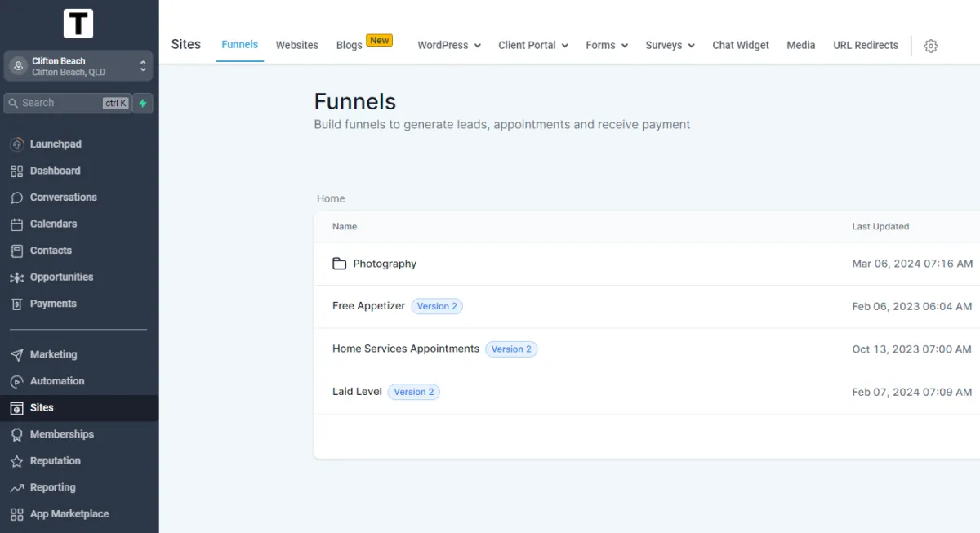Switch to the Blogs tab
Viewport: 980px width, 533px height.
point(350,46)
